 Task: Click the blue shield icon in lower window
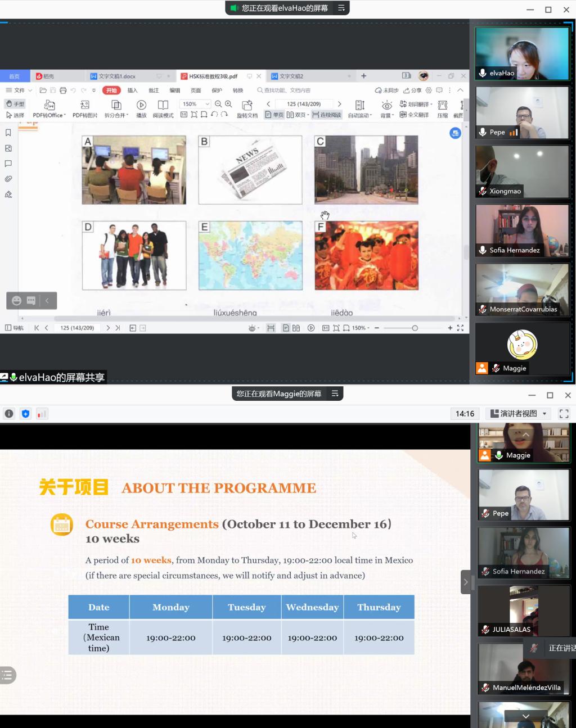click(25, 414)
